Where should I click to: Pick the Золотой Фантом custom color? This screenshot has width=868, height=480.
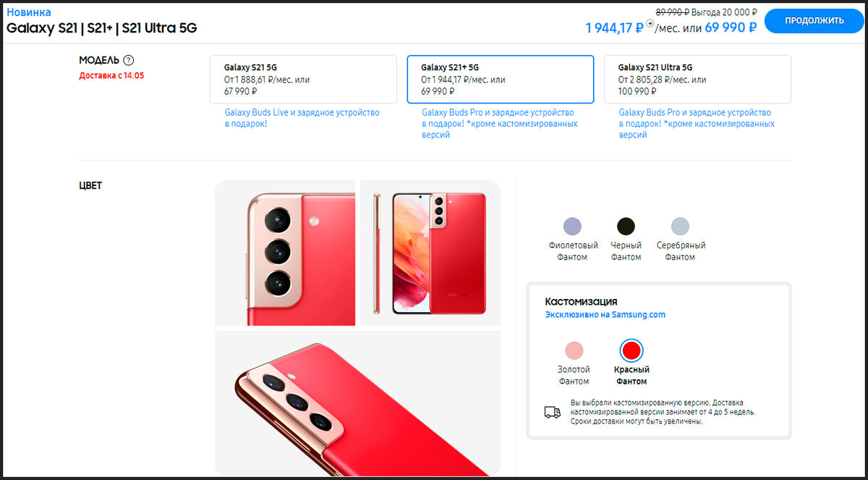[x=574, y=351]
